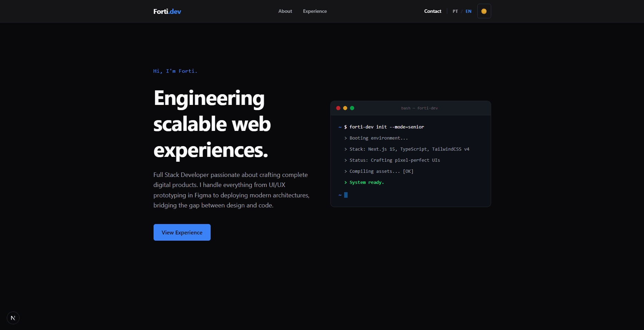Open the Experience section
The height and width of the screenshot is (330, 644).
(315, 11)
